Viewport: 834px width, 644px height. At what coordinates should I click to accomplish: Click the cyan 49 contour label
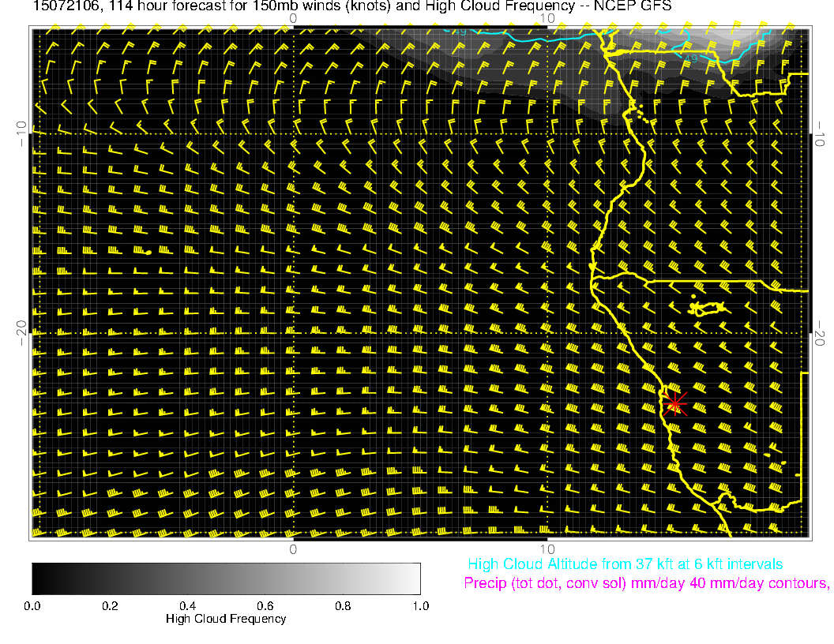(689, 58)
